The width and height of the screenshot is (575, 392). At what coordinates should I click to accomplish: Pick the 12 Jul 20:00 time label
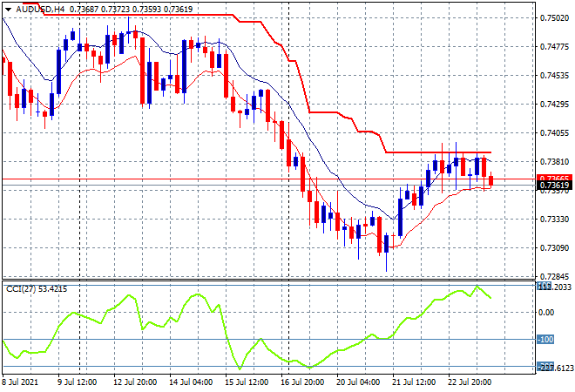[x=135, y=382]
